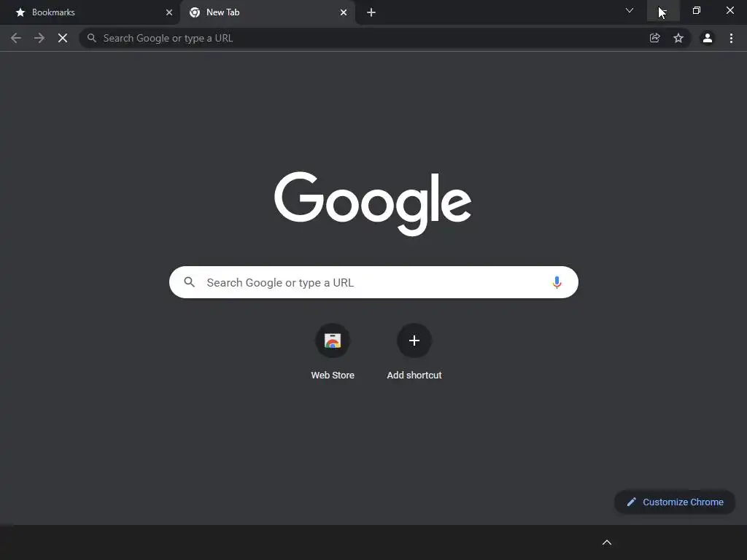Image resolution: width=747 pixels, height=560 pixels.
Task: Click the Google logo
Action: 373,203
